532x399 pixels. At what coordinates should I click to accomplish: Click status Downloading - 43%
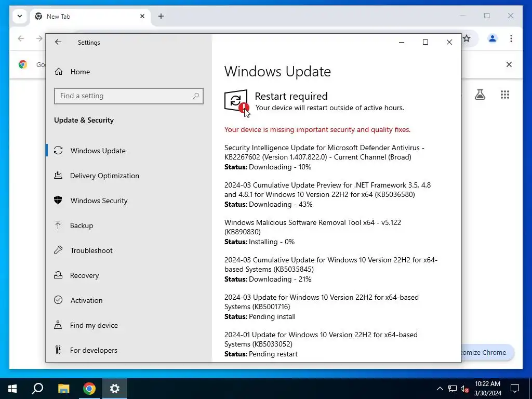coord(269,204)
